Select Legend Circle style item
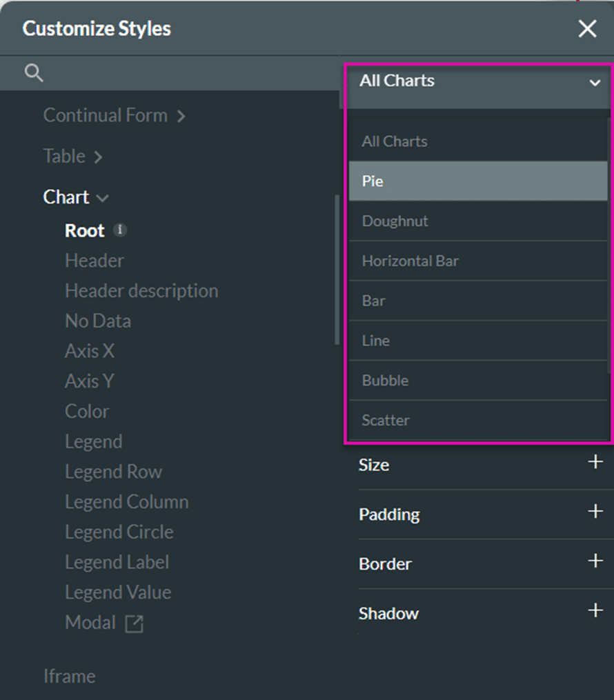This screenshot has width=614, height=700. (119, 532)
